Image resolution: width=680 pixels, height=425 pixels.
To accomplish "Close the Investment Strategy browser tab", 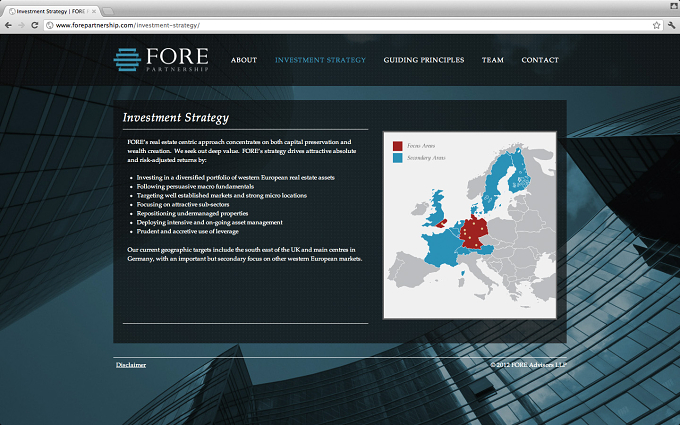I will [94, 12].
